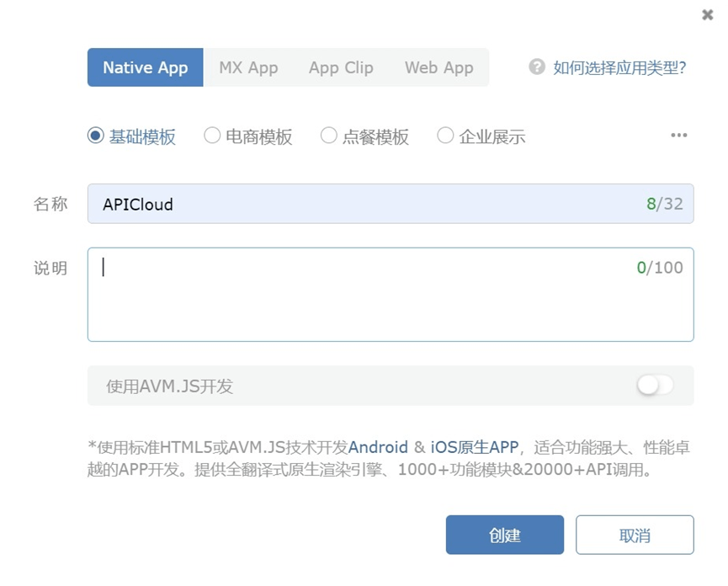Click the 创建 create button
728x586 pixels.
(505, 535)
